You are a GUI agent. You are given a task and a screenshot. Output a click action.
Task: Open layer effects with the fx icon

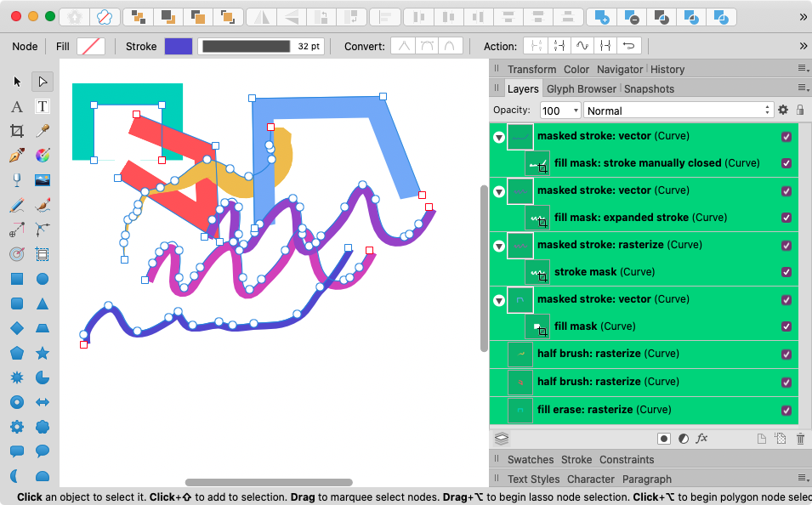pos(701,439)
